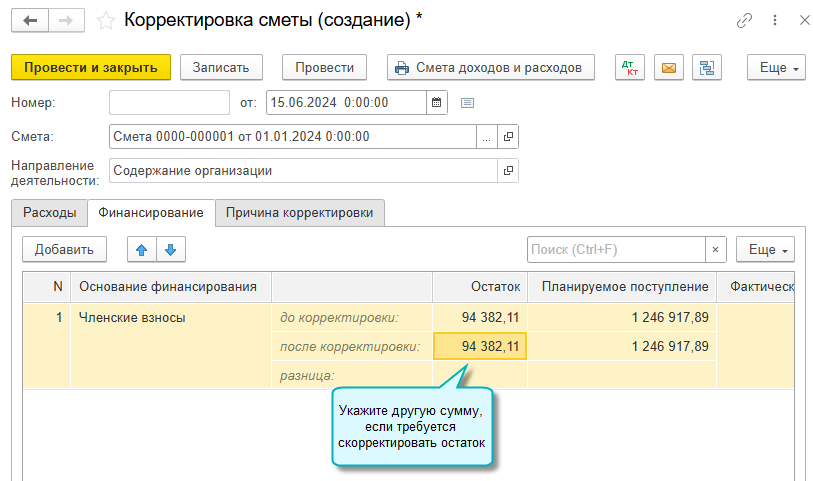This screenshot has width=813, height=481.
Task: Move row up with arrow button
Action: click(x=142, y=250)
